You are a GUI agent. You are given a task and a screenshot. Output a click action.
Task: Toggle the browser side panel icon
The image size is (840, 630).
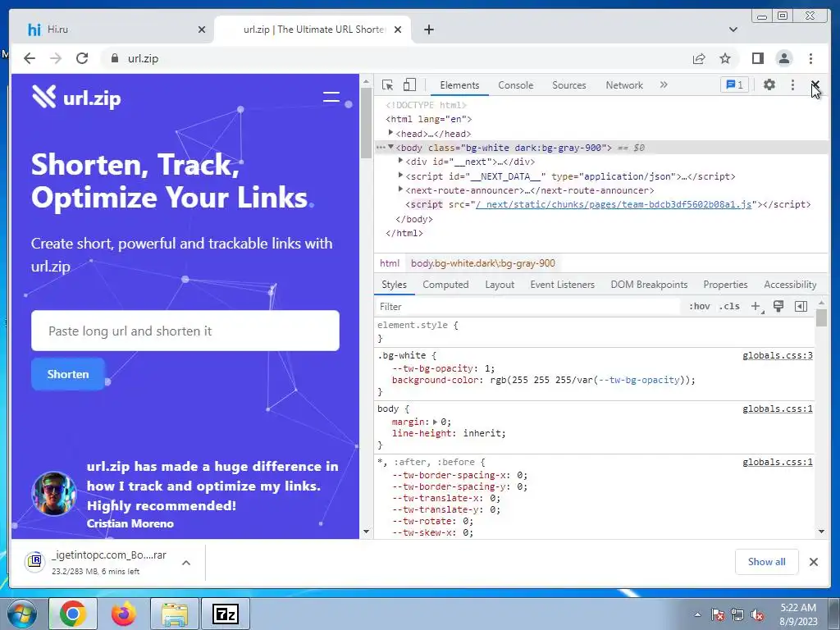click(757, 58)
